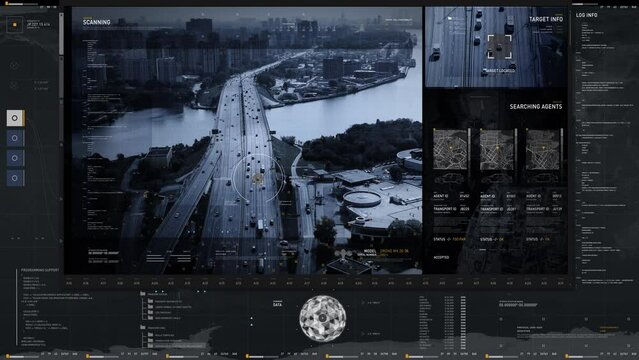Screen dimensions: 639x360
Task: Click the drone model icon near MODEL label
Action: click(x=343, y=254)
